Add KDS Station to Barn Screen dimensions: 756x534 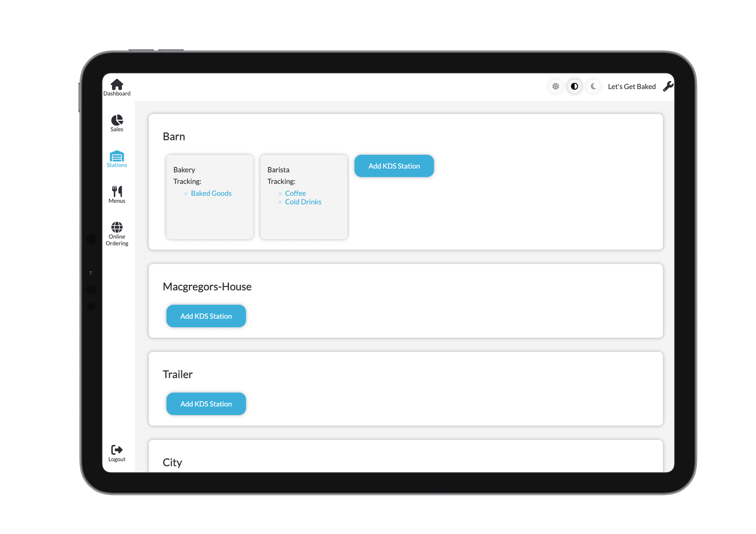click(394, 166)
